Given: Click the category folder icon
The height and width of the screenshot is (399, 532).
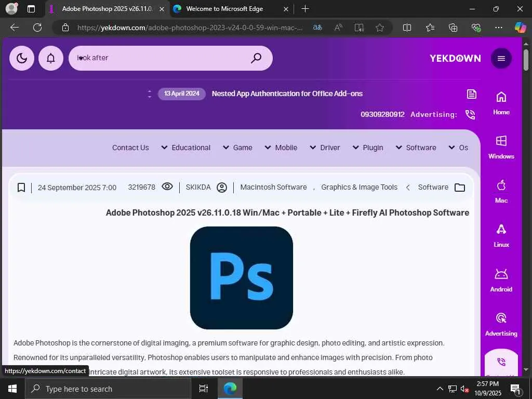Looking at the screenshot, I should coord(460,188).
